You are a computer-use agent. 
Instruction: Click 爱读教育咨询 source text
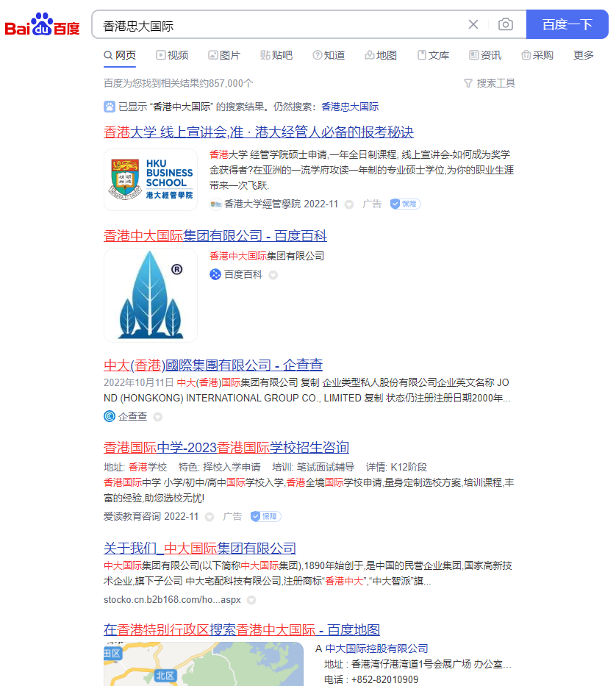coord(132,517)
